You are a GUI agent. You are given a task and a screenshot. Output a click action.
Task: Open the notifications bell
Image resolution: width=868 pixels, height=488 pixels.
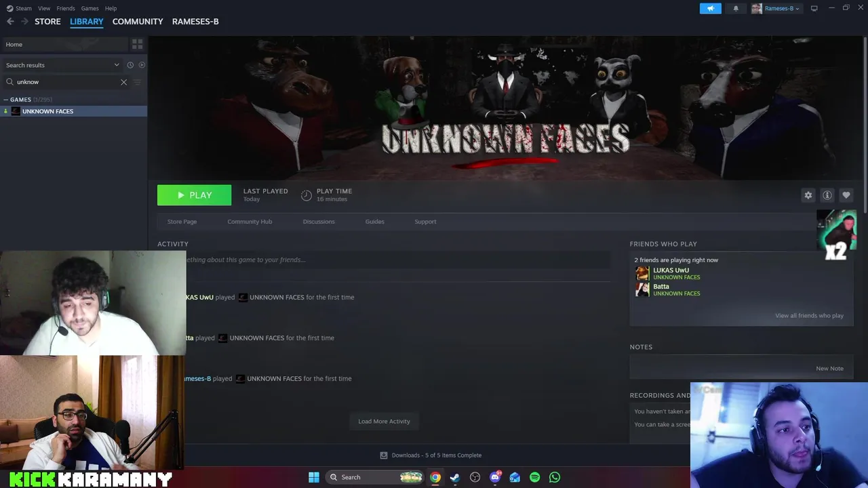point(736,8)
